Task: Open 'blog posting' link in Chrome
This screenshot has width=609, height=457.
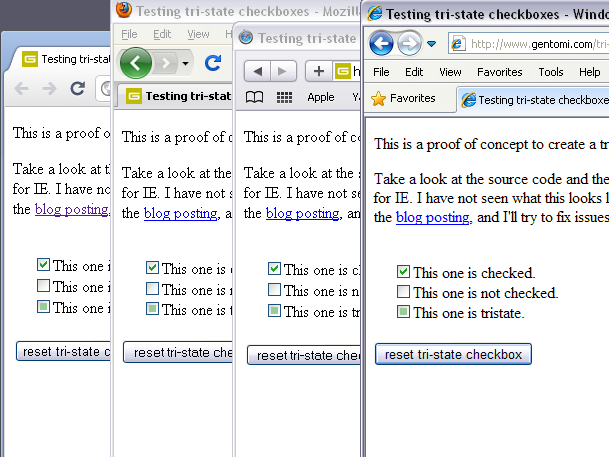Action: (x=71, y=210)
